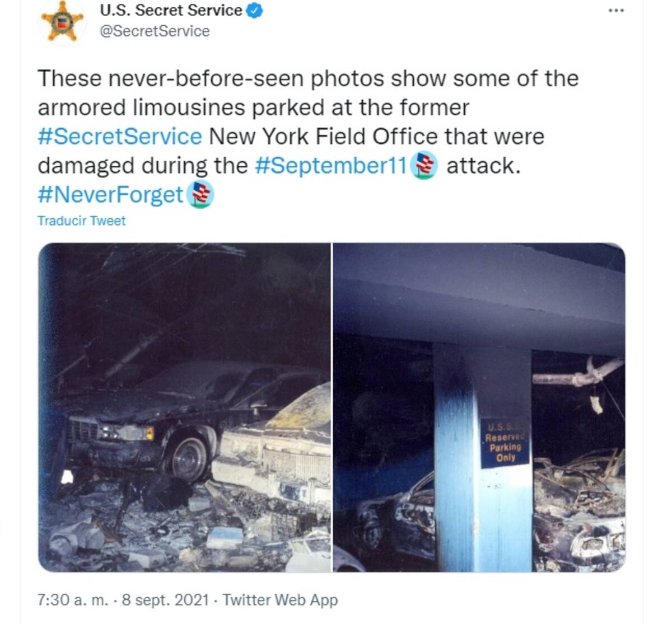The image size is (672, 624).
Task: Click the 8 sept. 2021 date
Action: click(x=165, y=600)
